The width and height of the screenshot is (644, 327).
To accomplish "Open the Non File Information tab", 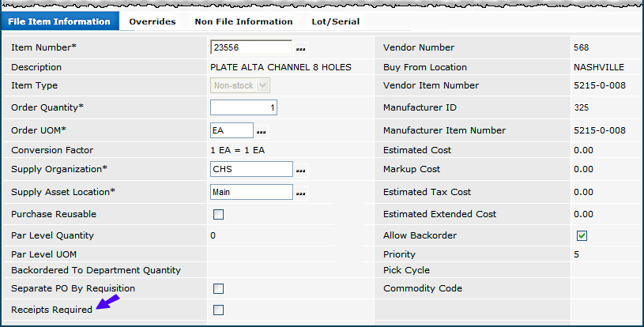I will (x=243, y=21).
